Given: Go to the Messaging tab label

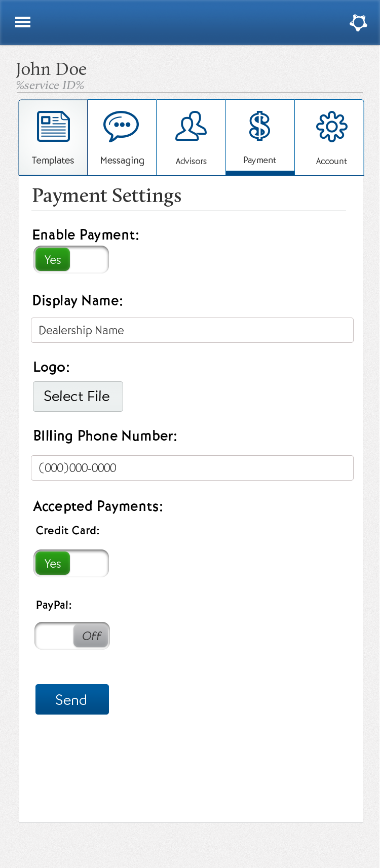Looking at the screenshot, I should (122, 161).
